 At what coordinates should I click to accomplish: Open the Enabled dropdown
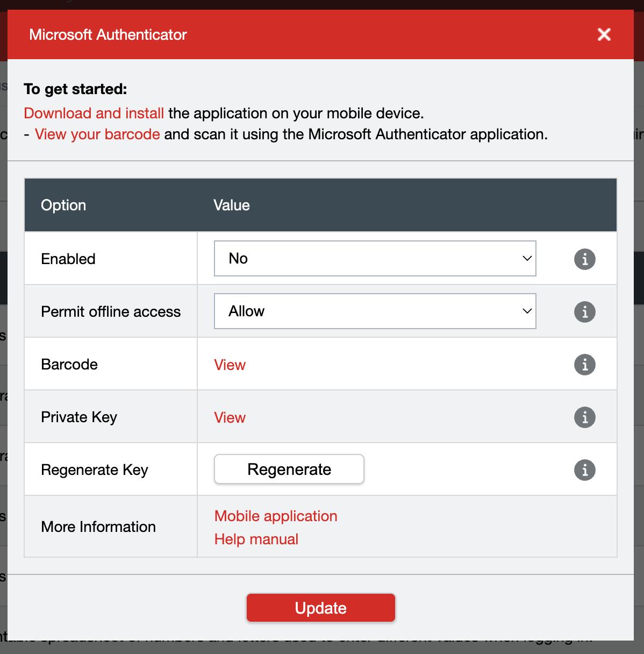[x=375, y=259]
